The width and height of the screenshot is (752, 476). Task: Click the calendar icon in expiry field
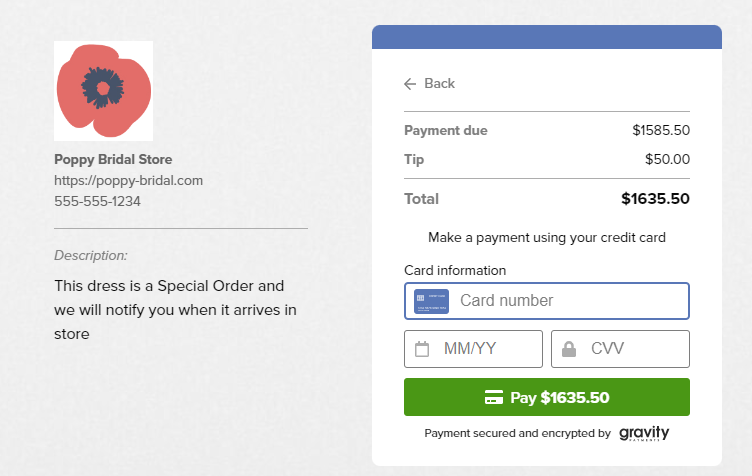click(x=422, y=349)
